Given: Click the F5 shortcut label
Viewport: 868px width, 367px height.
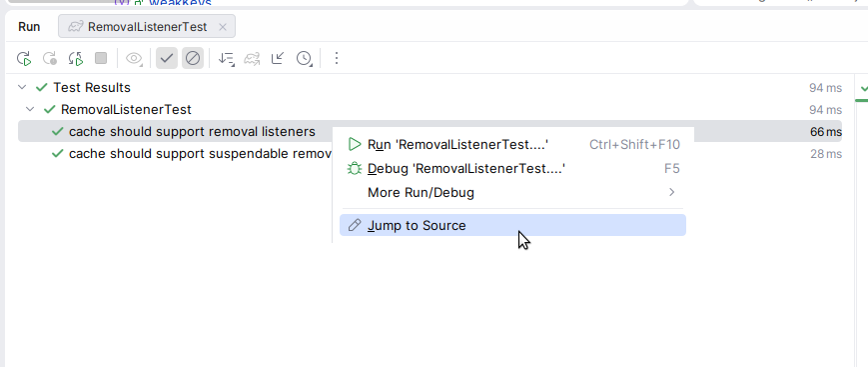Looking at the screenshot, I should [672, 169].
